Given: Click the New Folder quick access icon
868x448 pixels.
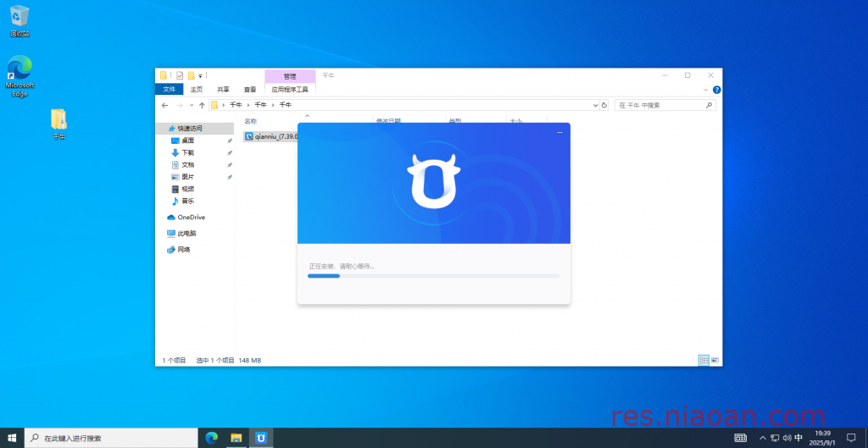Looking at the screenshot, I should click(191, 75).
